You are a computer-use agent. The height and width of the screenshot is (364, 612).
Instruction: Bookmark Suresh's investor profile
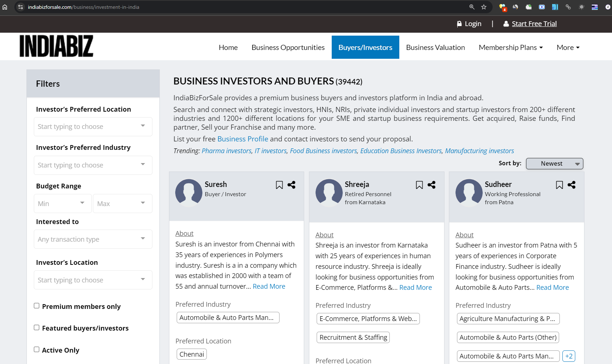click(x=279, y=185)
